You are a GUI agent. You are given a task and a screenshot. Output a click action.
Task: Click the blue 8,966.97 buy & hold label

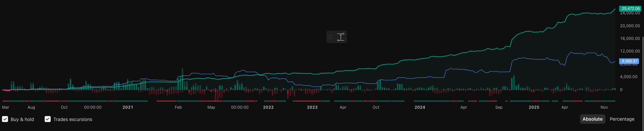click(x=629, y=61)
